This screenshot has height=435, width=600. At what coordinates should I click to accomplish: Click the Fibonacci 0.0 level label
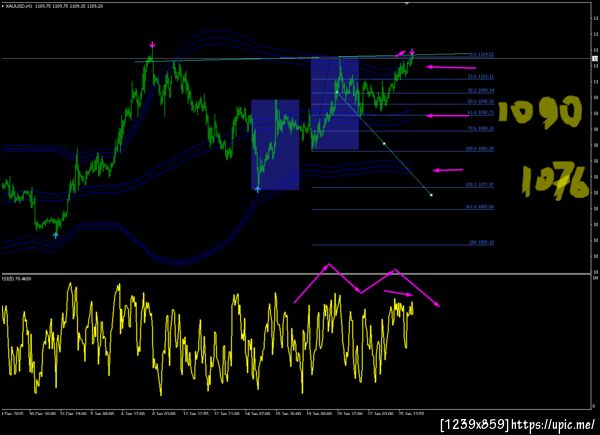481,54
